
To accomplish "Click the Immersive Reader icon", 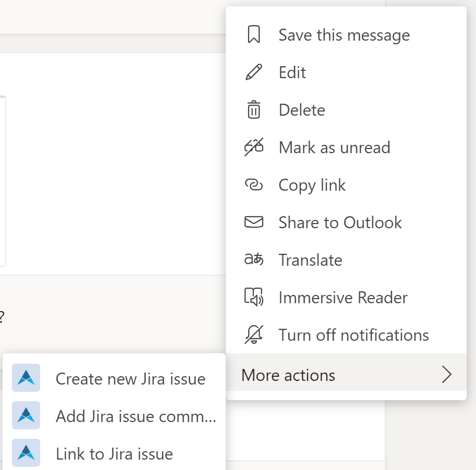I will point(254,297).
